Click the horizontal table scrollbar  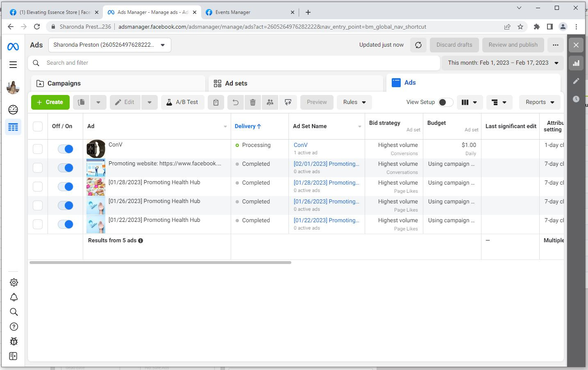tap(160, 262)
